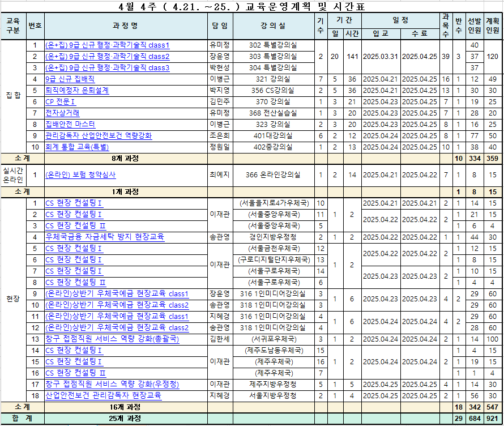This screenshot has height=426, width=504.
Task: Open the CP 전문 I course link
Action: pyautogui.click(x=59, y=102)
